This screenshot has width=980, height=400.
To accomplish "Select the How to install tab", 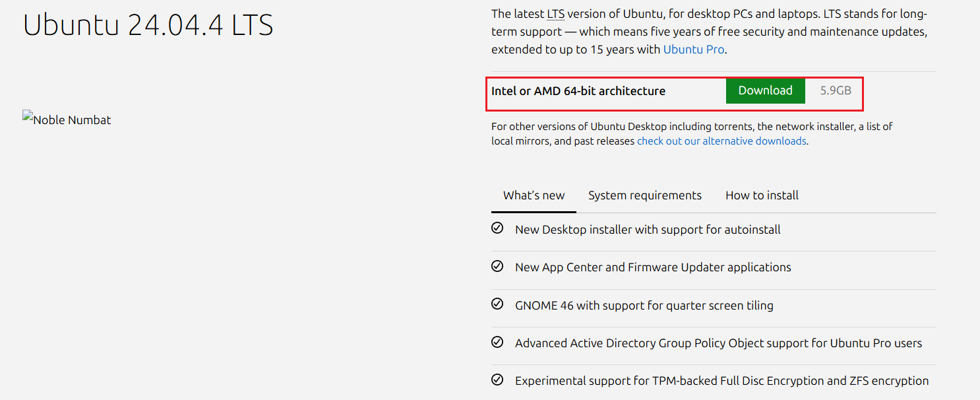I will click(x=762, y=195).
